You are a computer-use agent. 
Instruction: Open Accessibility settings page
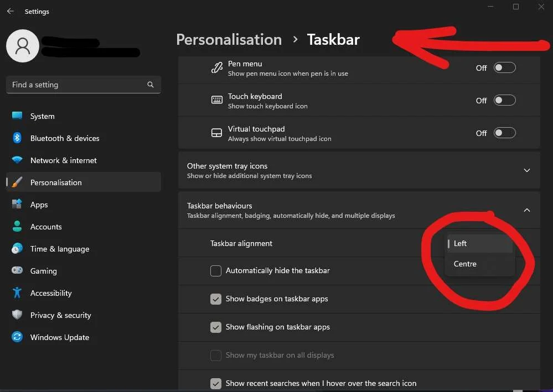pyautogui.click(x=84, y=293)
